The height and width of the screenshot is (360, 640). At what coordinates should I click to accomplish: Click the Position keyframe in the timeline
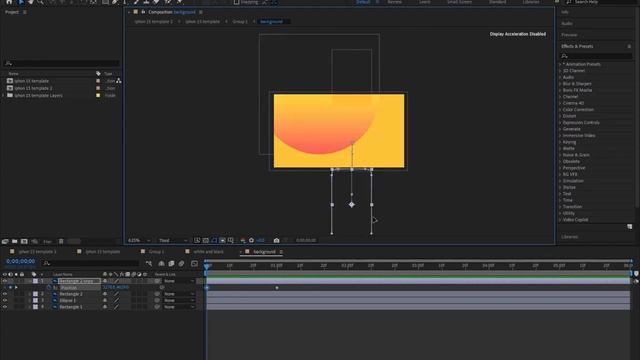pos(277,288)
